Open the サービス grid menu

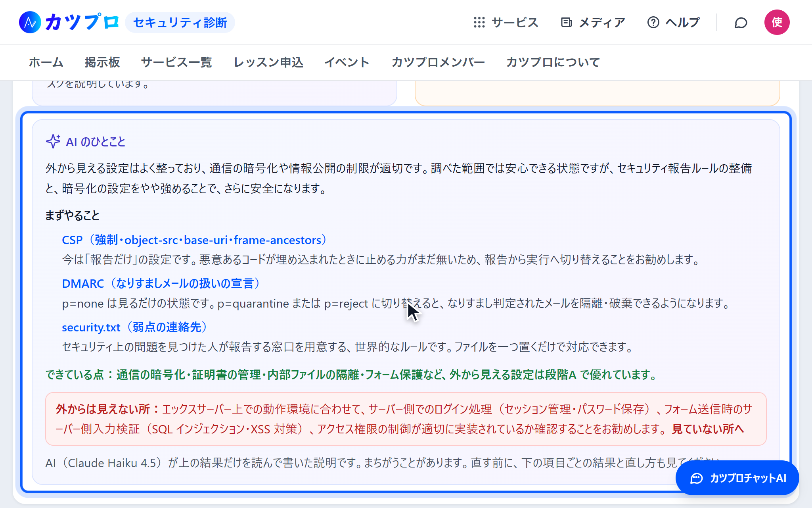(506, 22)
